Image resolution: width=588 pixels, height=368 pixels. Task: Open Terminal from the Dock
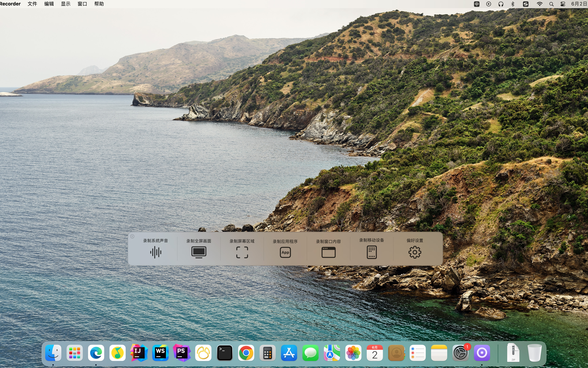pos(225,353)
